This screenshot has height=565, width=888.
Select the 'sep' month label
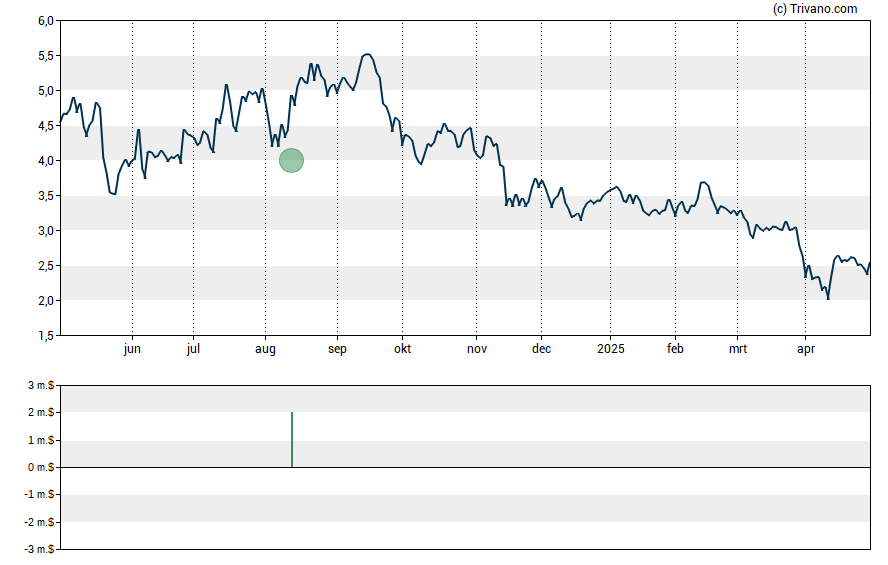coord(337,349)
